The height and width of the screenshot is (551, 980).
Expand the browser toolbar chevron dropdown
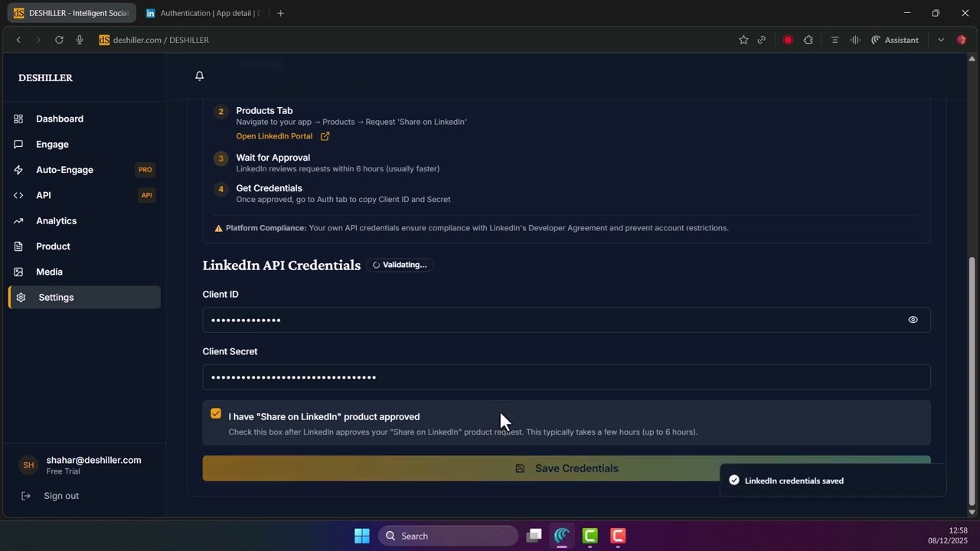click(x=941, y=40)
